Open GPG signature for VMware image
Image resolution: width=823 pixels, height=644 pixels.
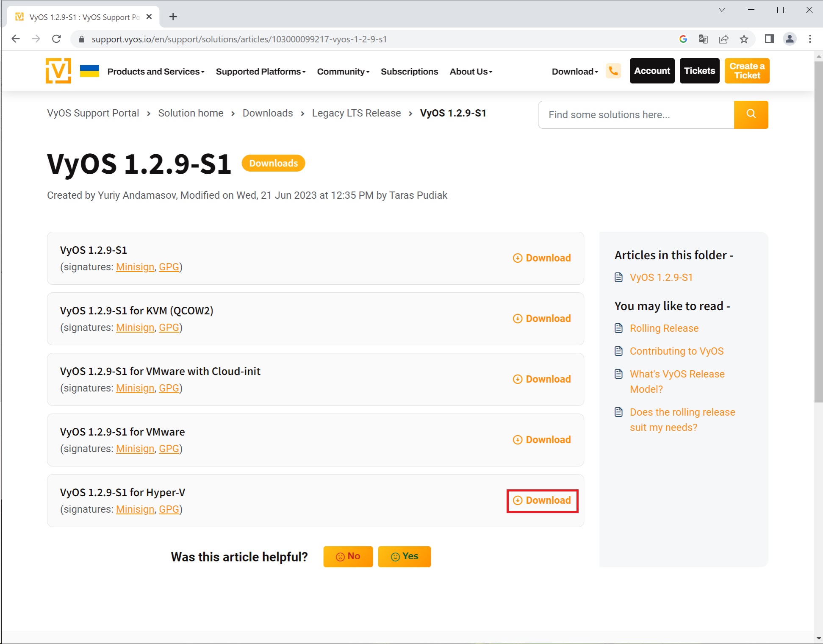coord(169,449)
